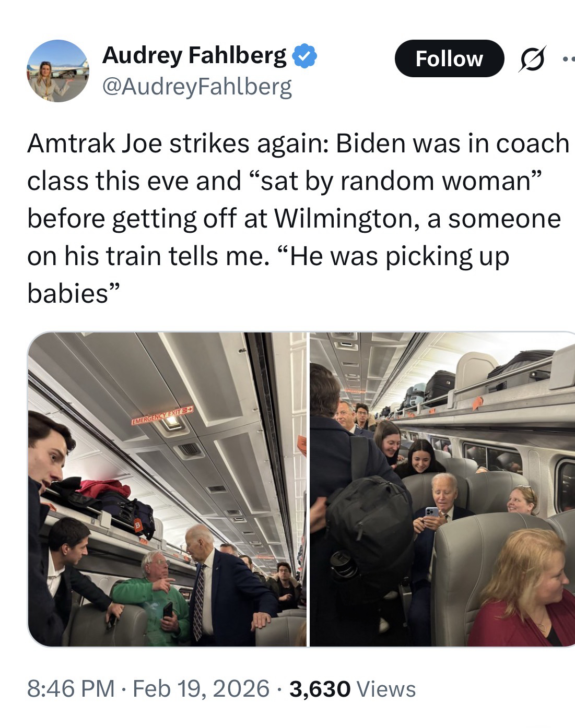Tap the Emergency Exit sign in left photo

click(162, 415)
